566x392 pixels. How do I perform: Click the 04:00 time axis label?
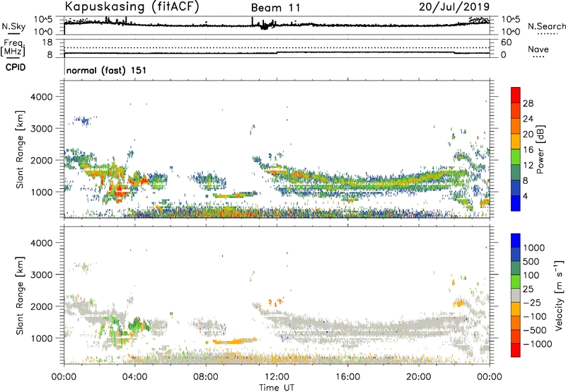pyautogui.click(x=134, y=377)
